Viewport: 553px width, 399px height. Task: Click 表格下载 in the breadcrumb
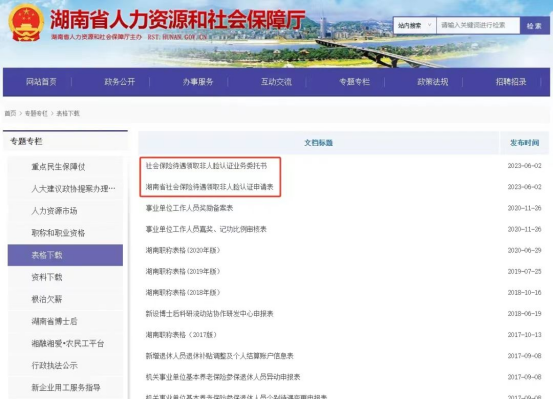[68, 113]
